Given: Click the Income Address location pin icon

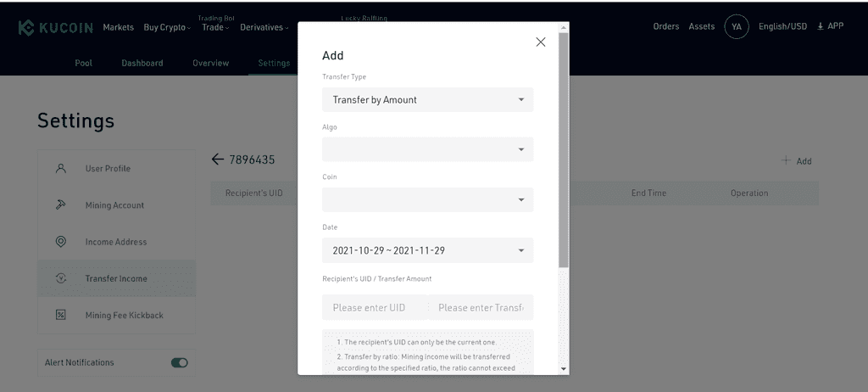Looking at the screenshot, I should point(61,242).
